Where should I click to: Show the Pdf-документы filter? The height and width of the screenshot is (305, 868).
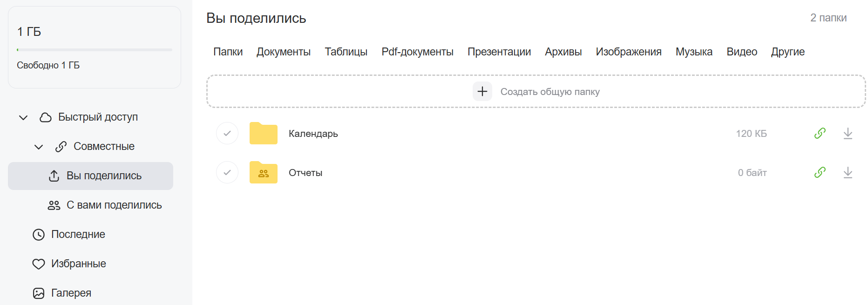pyautogui.click(x=417, y=52)
